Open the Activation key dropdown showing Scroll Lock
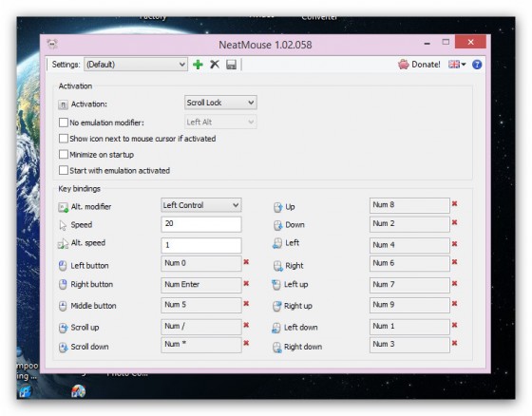 (220, 103)
